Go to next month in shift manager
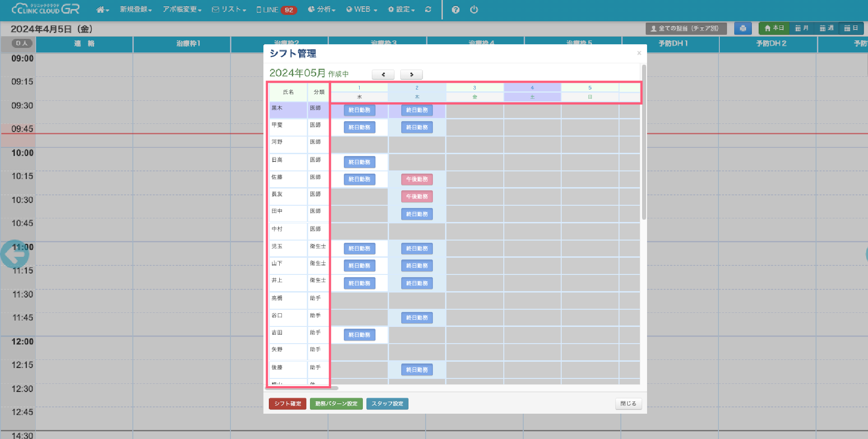 tap(411, 75)
